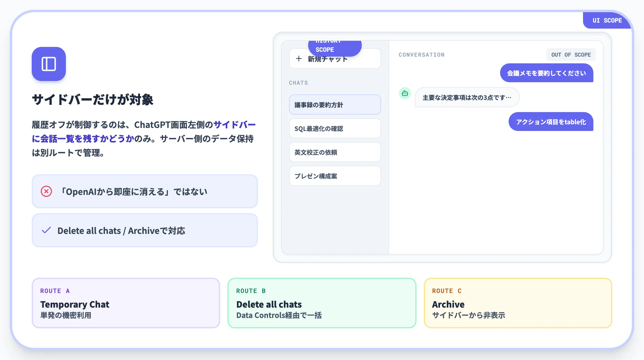644x360 pixels.
Task: Select the プレゼン構成案 chat
Action: tap(335, 176)
